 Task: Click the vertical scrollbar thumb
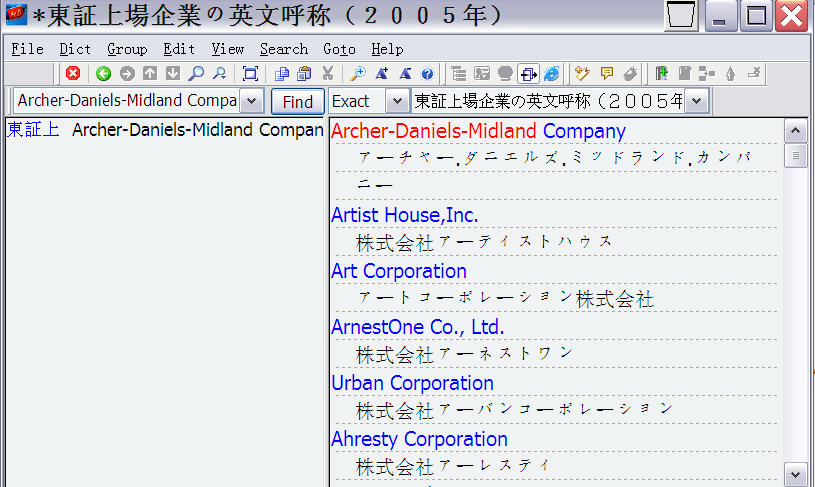tap(795, 155)
